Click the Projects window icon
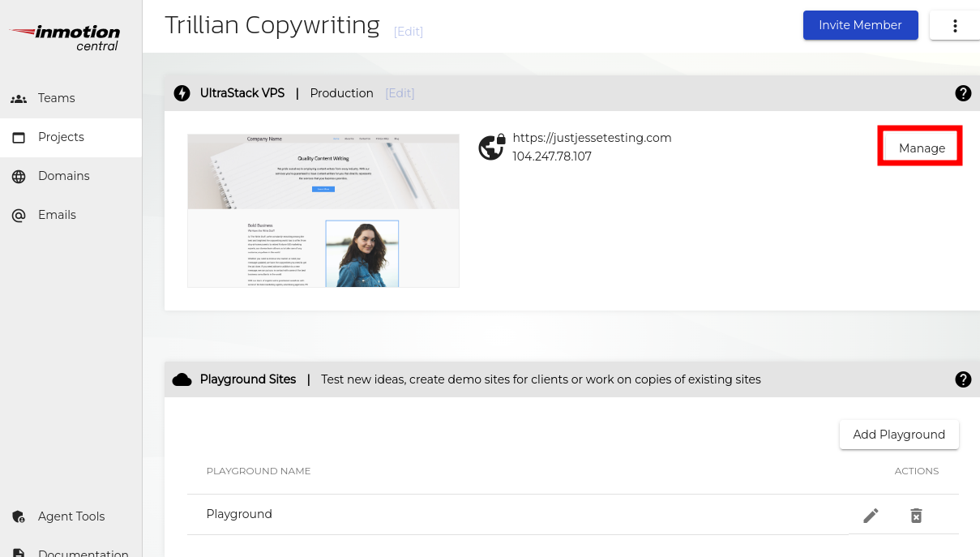 19,137
